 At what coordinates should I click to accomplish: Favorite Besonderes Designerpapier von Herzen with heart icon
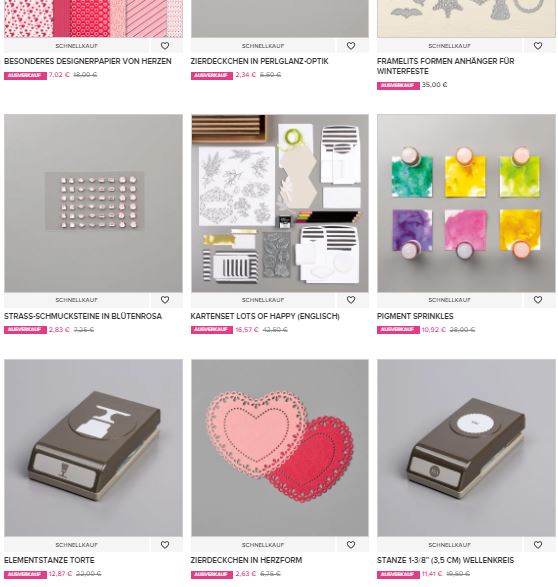(165, 46)
